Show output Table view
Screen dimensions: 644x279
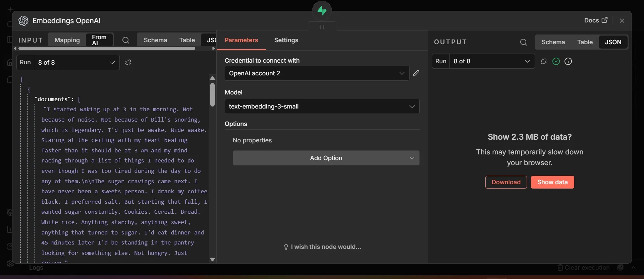click(x=585, y=42)
